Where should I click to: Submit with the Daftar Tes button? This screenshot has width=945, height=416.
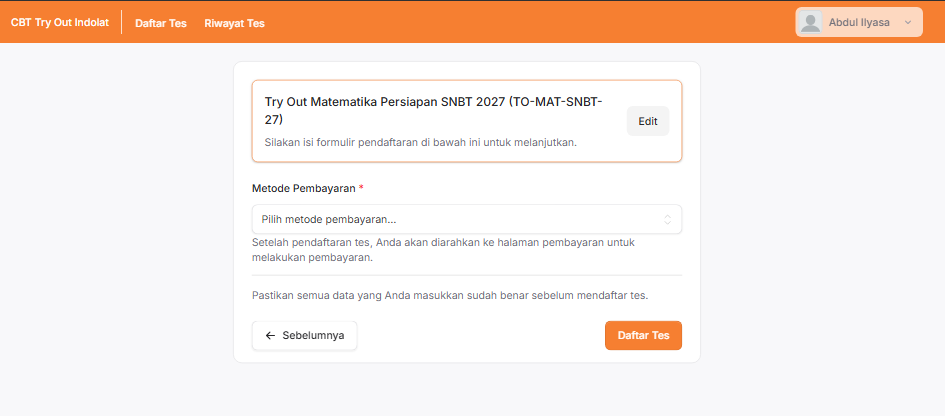point(643,335)
